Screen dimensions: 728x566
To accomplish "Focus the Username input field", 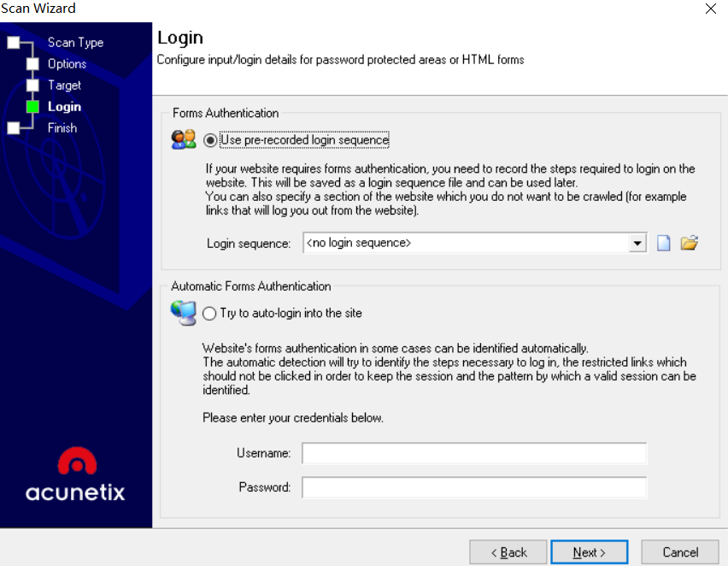I will point(474,453).
